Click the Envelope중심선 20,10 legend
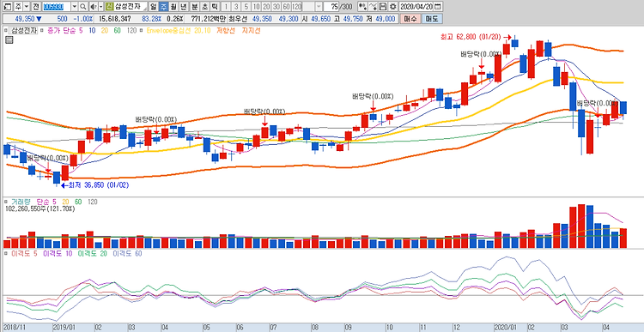The image size is (644, 332). 179,30
